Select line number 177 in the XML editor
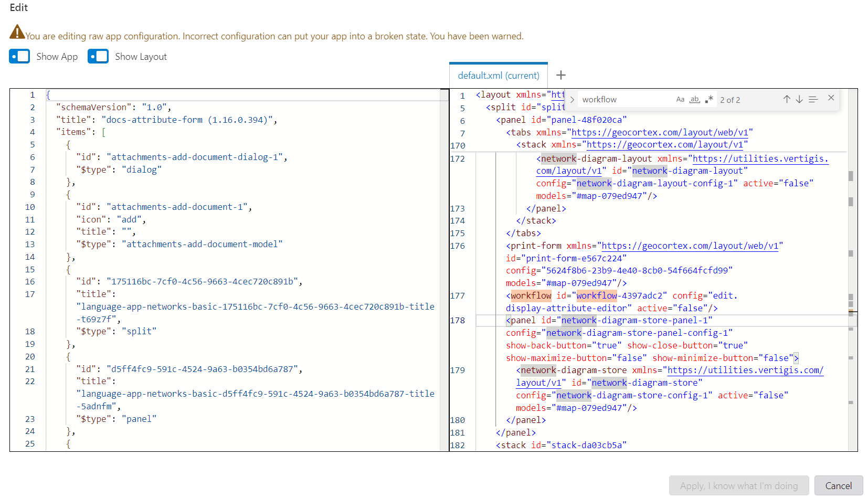 457,295
